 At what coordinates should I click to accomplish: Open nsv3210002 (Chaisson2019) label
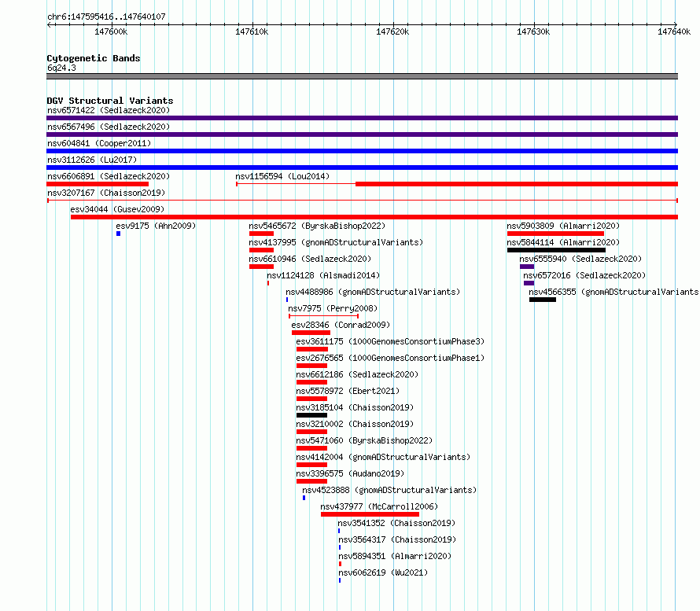pos(355,424)
